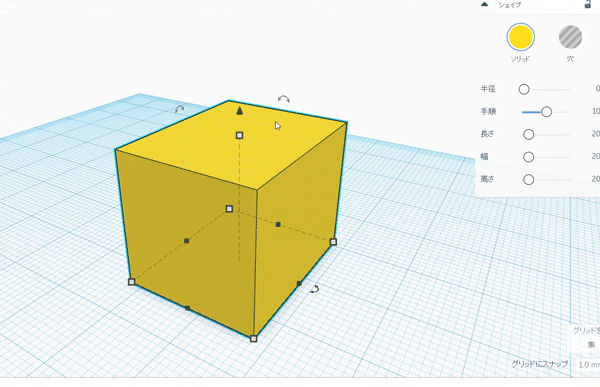Click the 長さ slider knob
600x387 pixels.
click(x=528, y=134)
